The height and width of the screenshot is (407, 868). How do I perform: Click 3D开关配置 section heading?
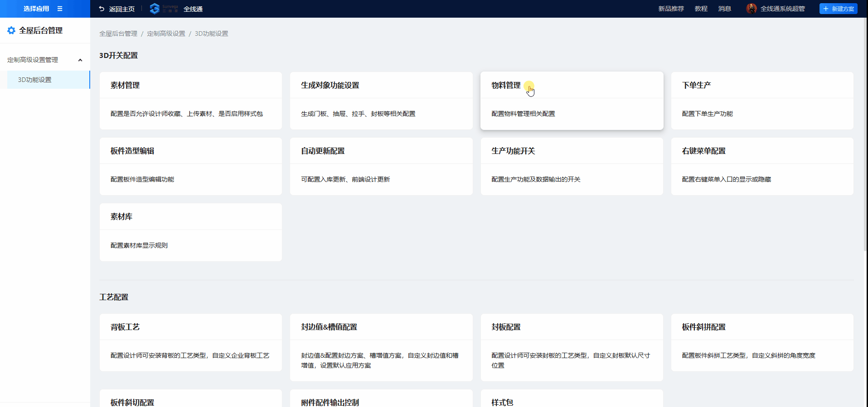click(x=119, y=55)
